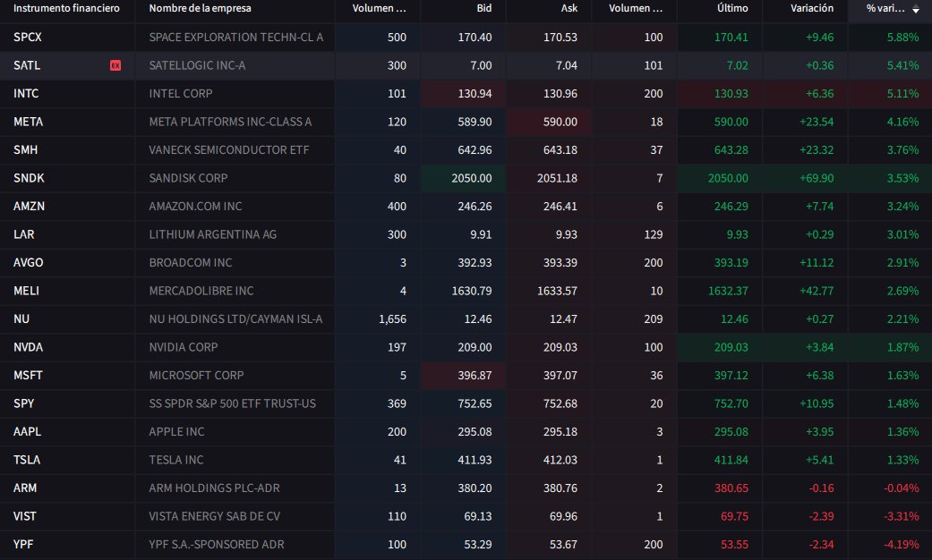Click YPF percent change -4.19%
The height and width of the screenshot is (560, 932).
point(901,545)
